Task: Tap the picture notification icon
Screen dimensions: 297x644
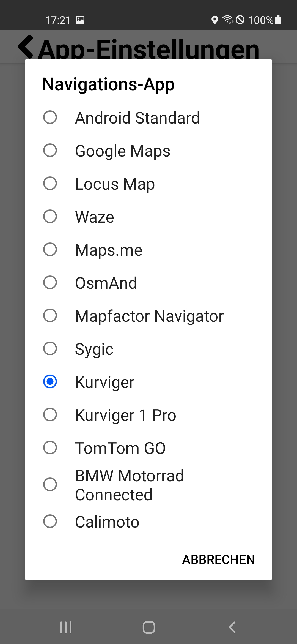Action: 80,20
